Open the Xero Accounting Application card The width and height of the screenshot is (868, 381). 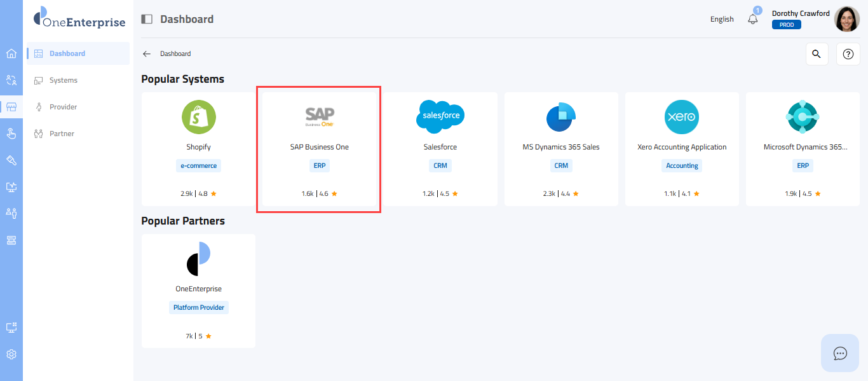[682, 149]
